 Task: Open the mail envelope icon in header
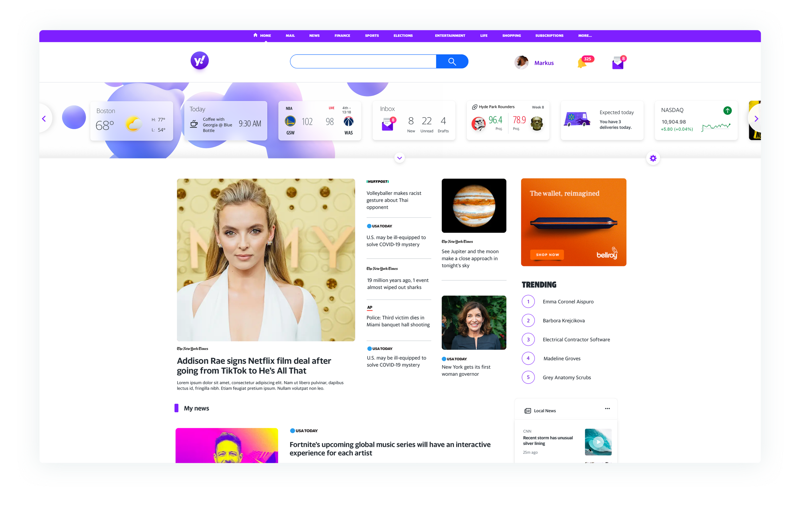pos(618,64)
